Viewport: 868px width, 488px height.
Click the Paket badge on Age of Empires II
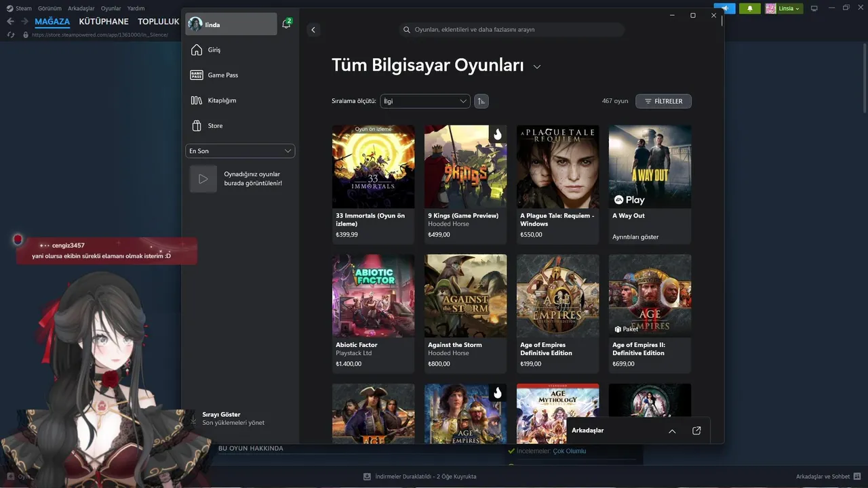(627, 329)
